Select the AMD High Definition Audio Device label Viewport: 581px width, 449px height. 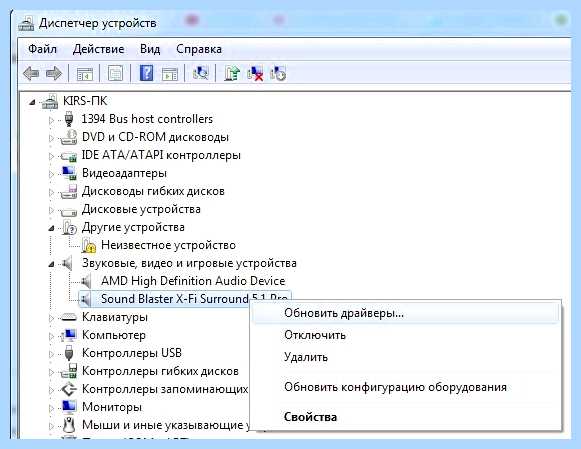point(193,281)
